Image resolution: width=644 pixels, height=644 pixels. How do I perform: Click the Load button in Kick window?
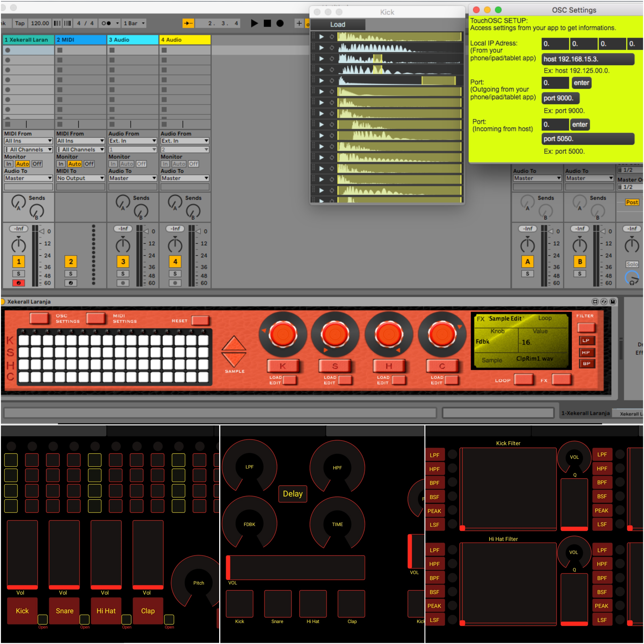tap(338, 25)
